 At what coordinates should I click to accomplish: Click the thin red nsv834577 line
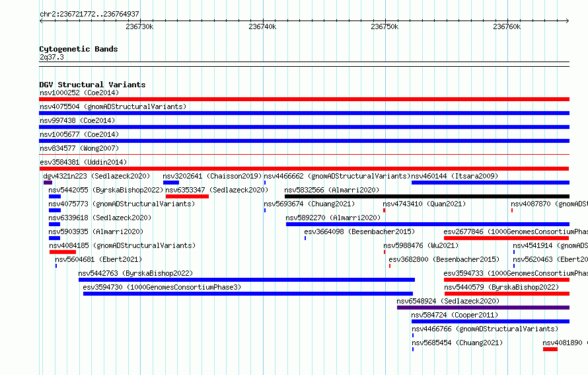pos(304,154)
